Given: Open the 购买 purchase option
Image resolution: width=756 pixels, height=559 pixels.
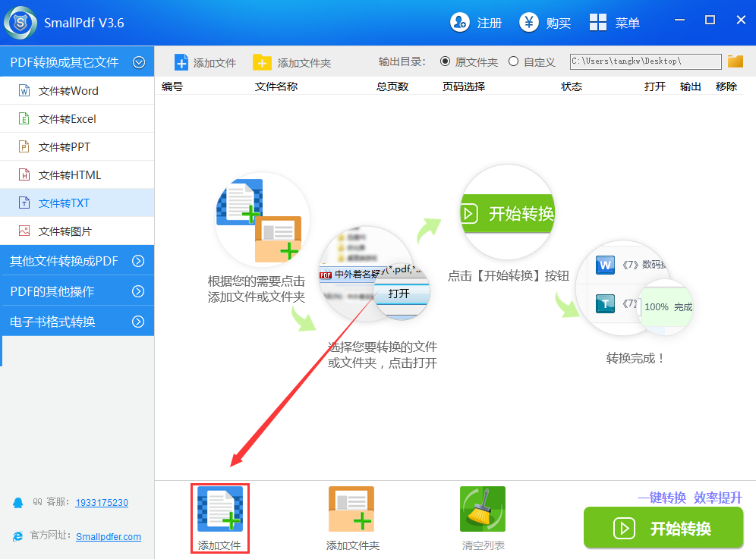Looking at the screenshot, I should pyautogui.click(x=545, y=23).
